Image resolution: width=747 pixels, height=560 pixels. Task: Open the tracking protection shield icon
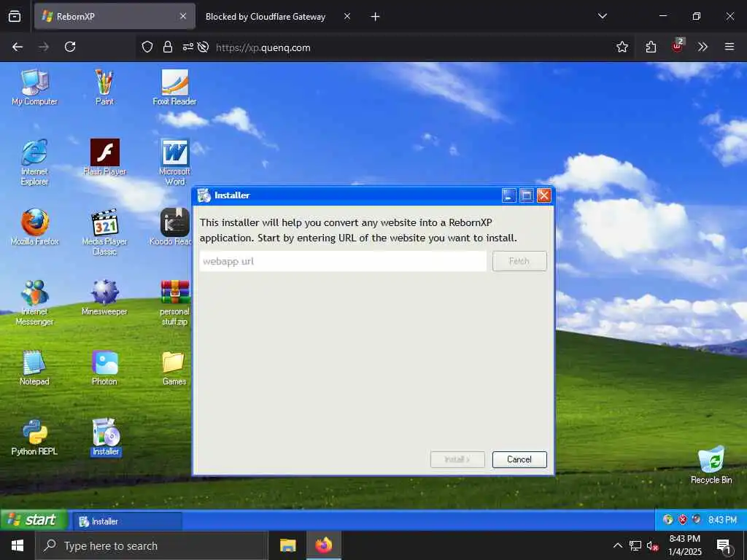pyautogui.click(x=147, y=47)
